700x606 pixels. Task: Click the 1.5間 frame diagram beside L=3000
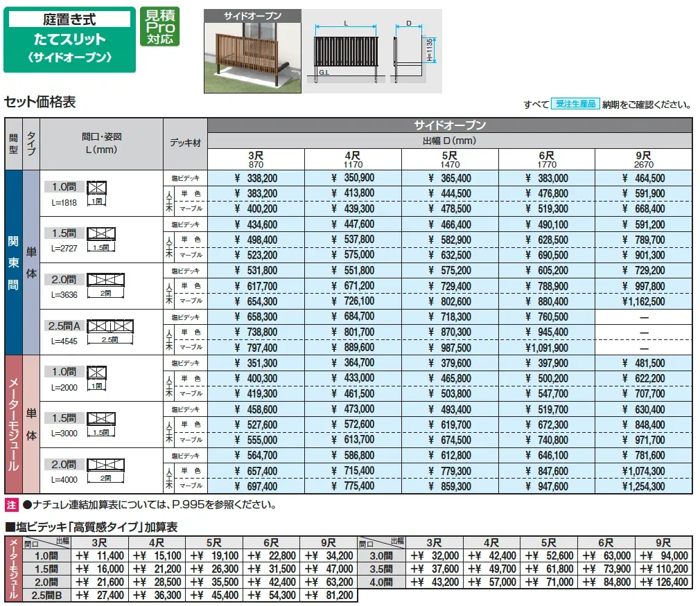pos(101,425)
